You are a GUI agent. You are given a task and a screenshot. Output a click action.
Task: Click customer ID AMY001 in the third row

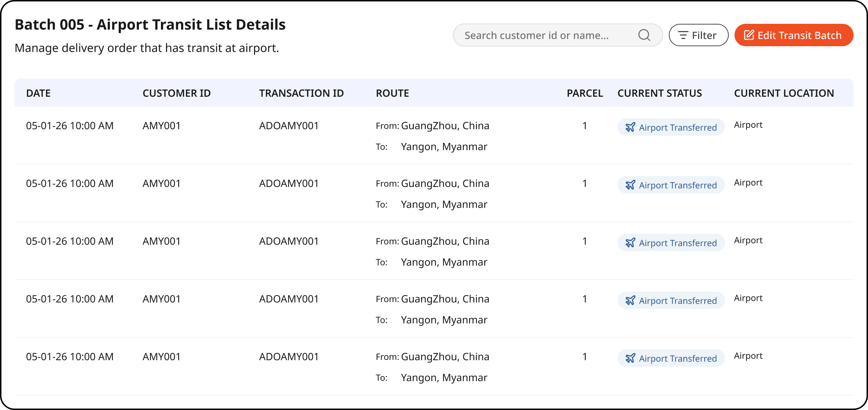pyautogui.click(x=161, y=241)
